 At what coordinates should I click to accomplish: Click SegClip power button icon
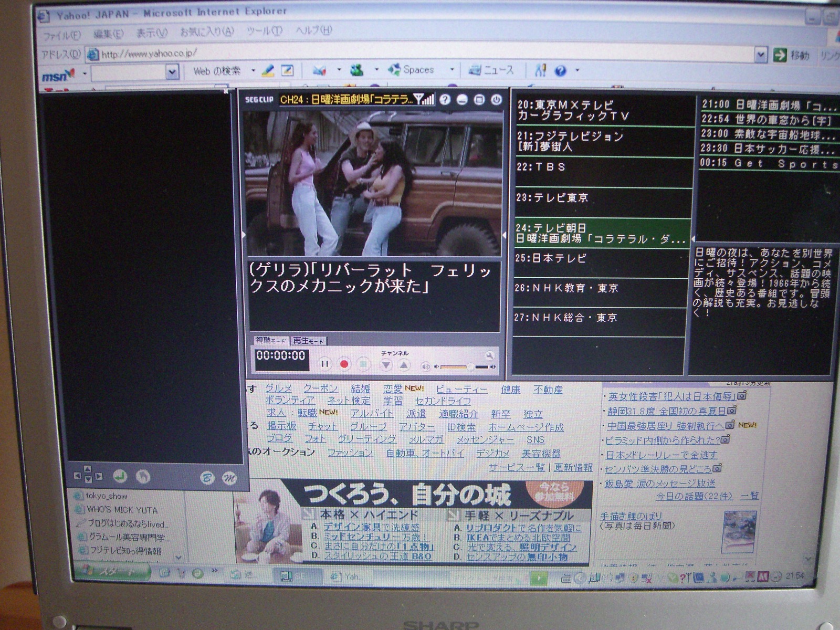tap(496, 99)
